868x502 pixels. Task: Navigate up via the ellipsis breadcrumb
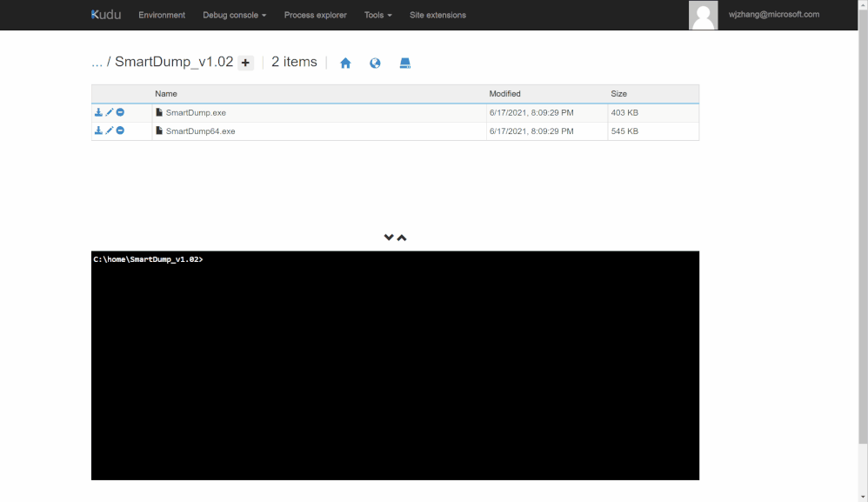pos(97,62)
